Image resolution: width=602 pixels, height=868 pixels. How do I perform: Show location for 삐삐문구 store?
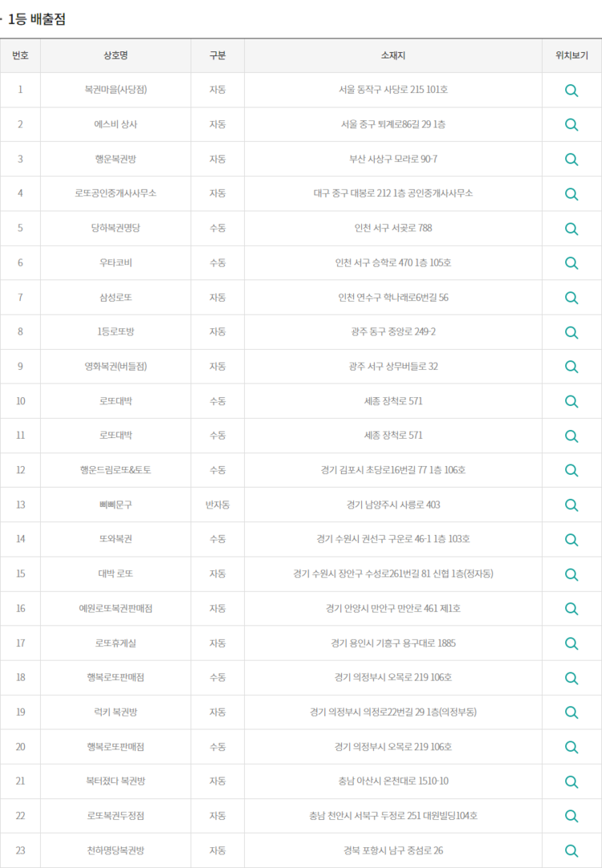click(x=571, y=505)
